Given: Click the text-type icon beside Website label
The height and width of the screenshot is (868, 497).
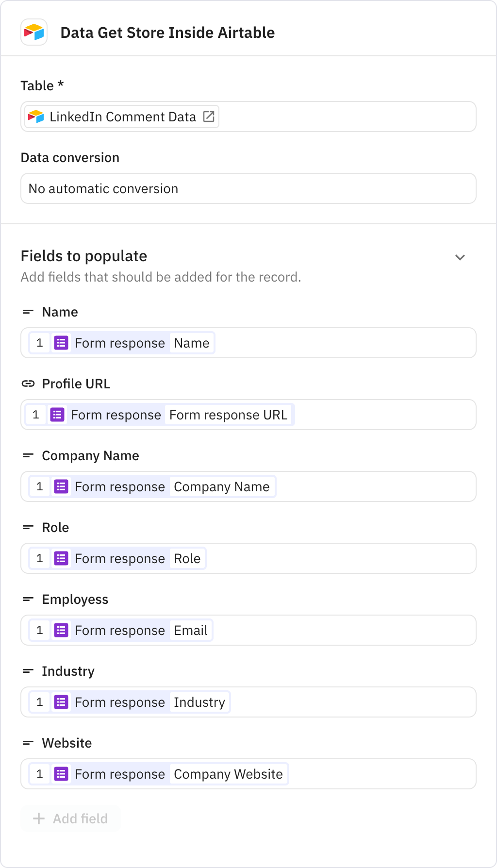Looking at the screenshot, I should click(x=28, y=743).
